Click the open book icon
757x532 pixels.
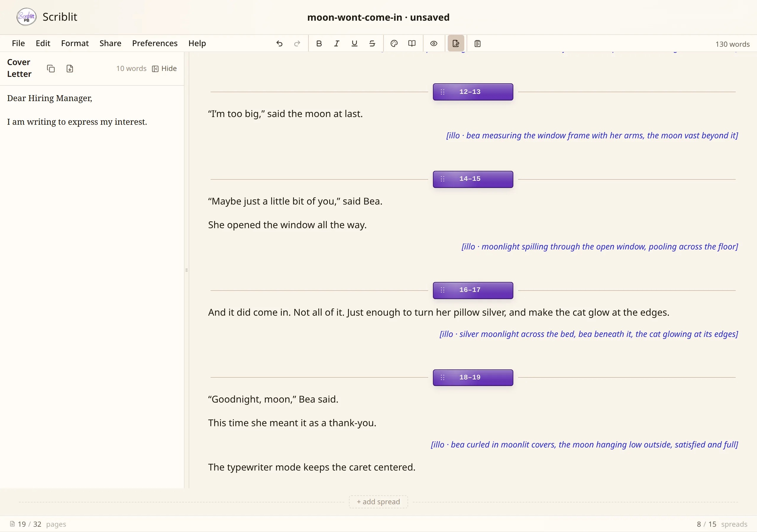point(412,43)
